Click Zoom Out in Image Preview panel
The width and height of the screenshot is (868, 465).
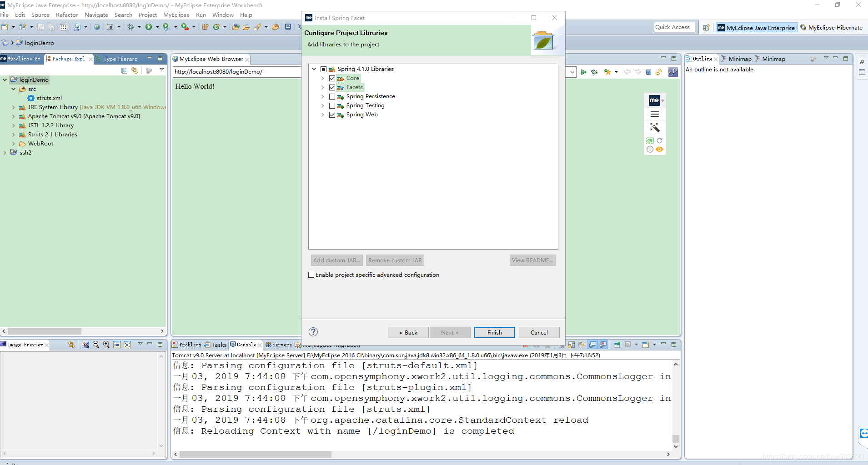(x=96, y=345)
